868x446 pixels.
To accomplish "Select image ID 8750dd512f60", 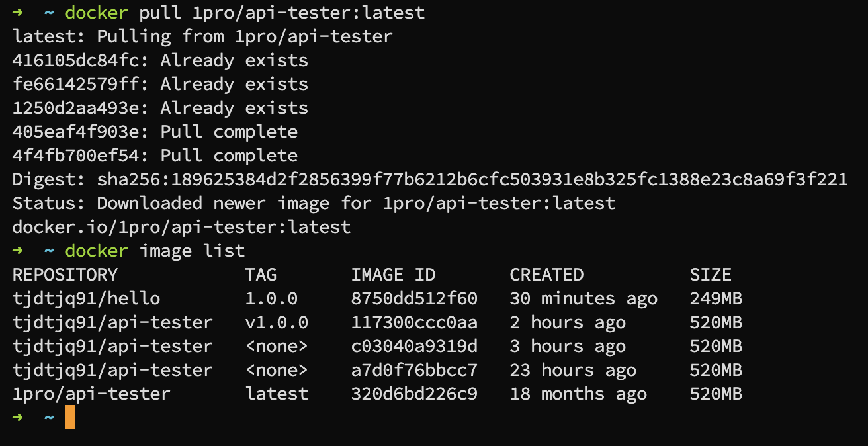I will pos(414,298).
